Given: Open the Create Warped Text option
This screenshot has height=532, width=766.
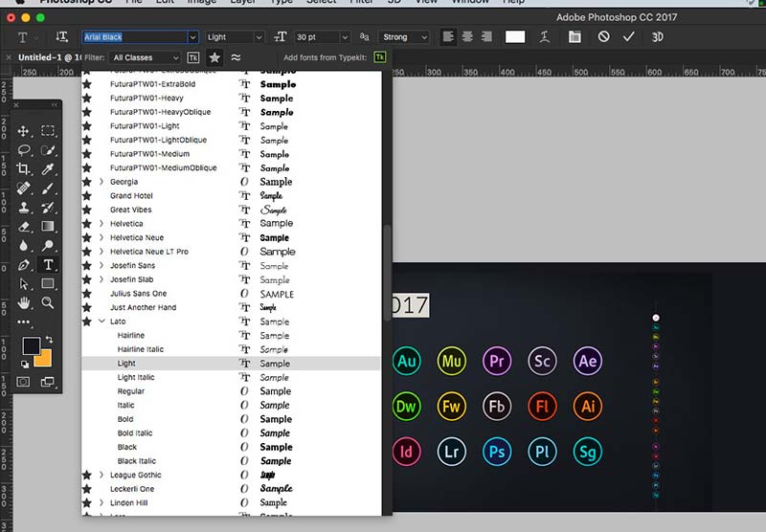Looking at the screenshot, I should pyautogui.click(x=544, y=36).
